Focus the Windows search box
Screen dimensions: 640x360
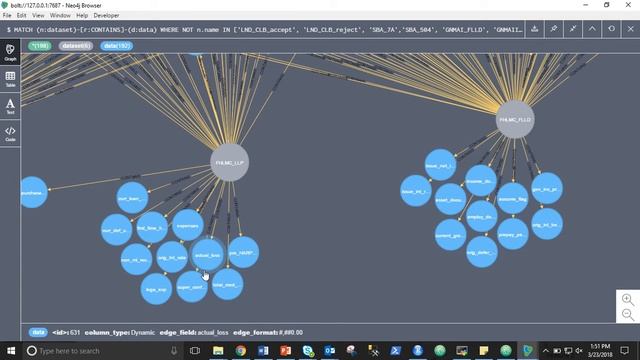click(102, 351)
